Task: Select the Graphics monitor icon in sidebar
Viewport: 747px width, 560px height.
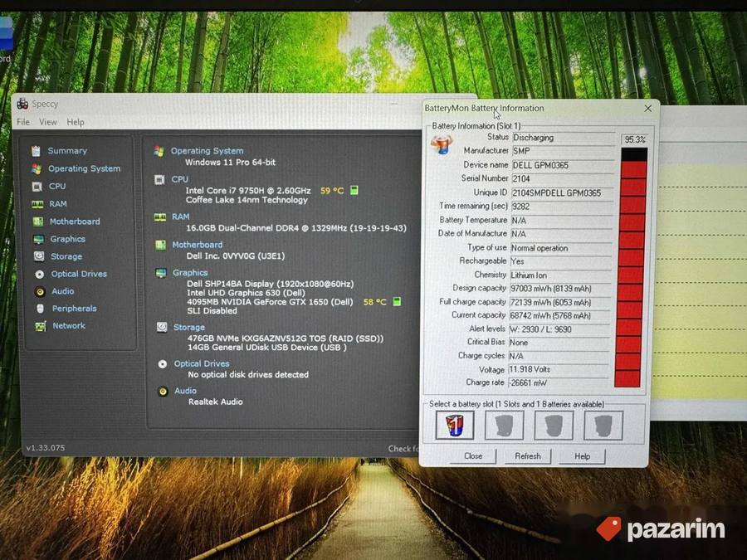Action: pos(38,239)
